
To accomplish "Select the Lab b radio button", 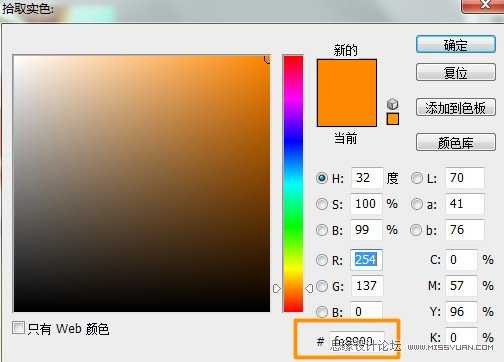I will click(x=416, y=230).
